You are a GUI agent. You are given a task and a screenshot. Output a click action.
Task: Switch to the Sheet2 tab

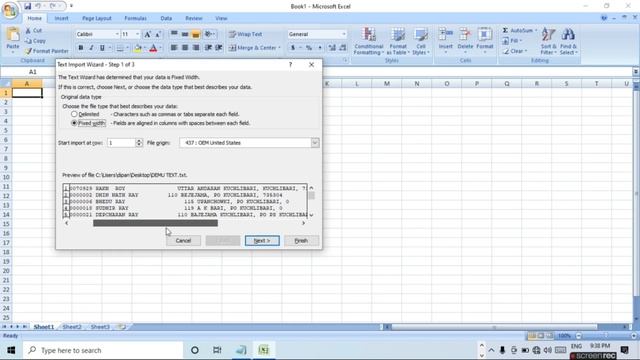pos(72,327)
